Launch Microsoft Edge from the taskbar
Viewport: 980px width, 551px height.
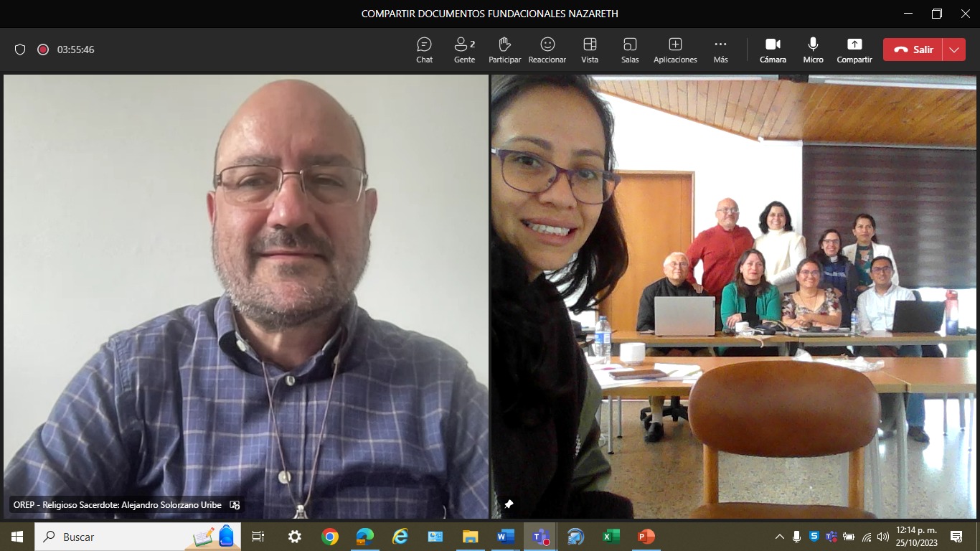coord(365,537)
